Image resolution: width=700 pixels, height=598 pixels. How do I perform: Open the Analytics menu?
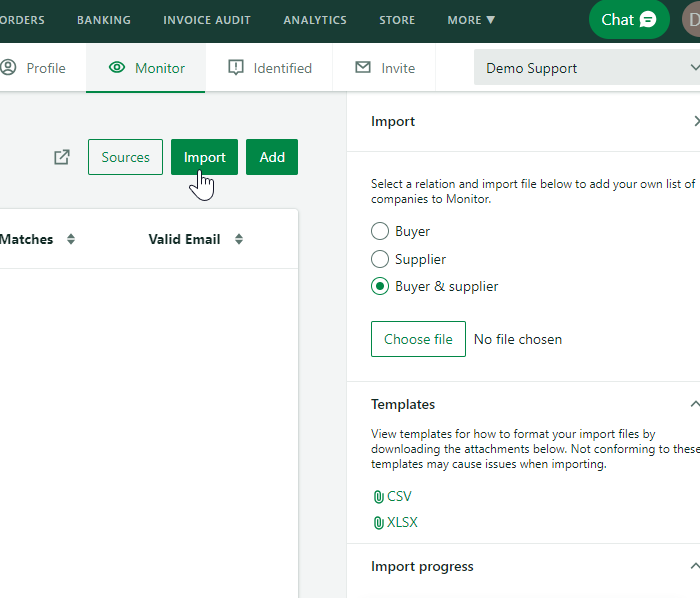tap(315, 20)
